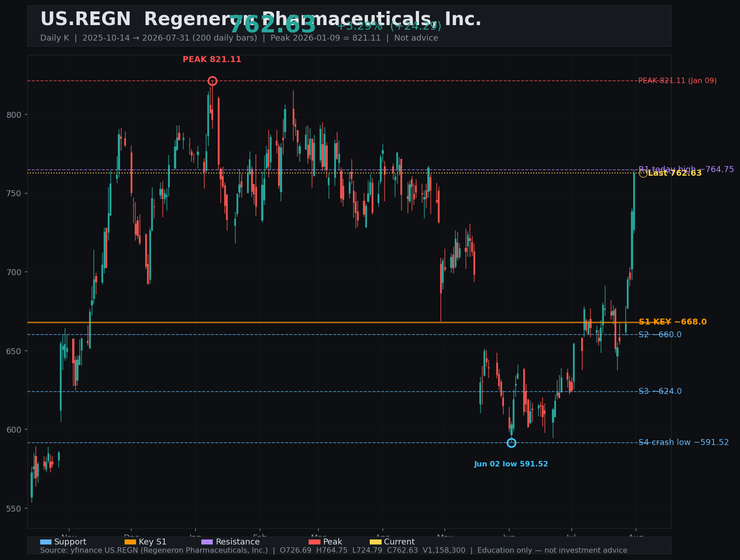Screen dimensions: 740x560
Task: Click the "Last 762.63" price label
Action: [675, 173]
